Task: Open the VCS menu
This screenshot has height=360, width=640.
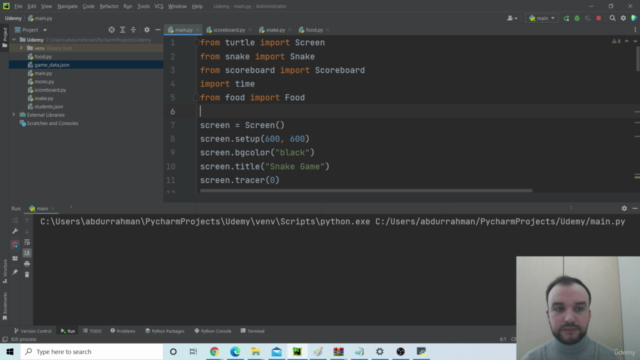Action: [158, 6]
